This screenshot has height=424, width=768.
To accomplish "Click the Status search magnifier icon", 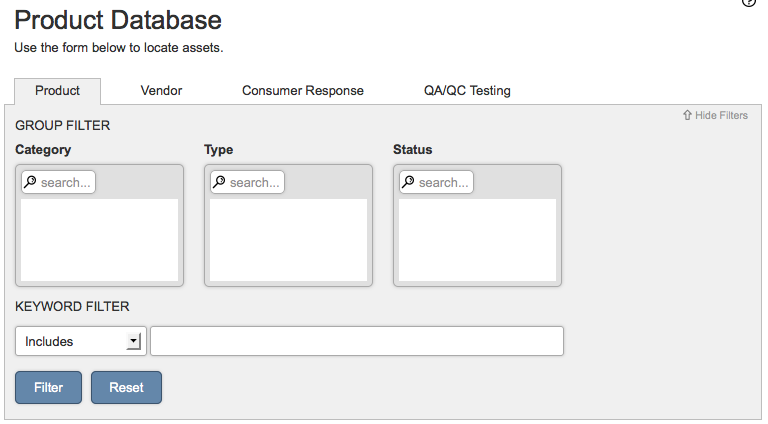I will click(x=408, y=182).
